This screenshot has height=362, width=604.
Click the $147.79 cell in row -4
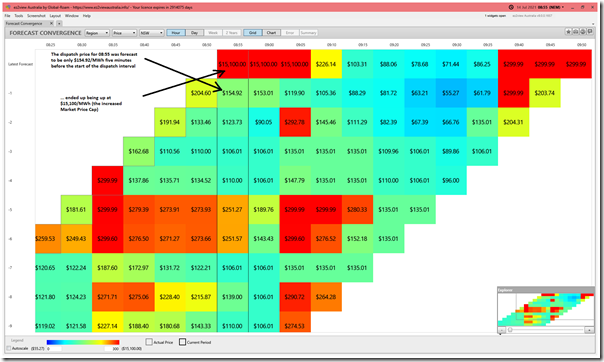(x=295, y=180)
